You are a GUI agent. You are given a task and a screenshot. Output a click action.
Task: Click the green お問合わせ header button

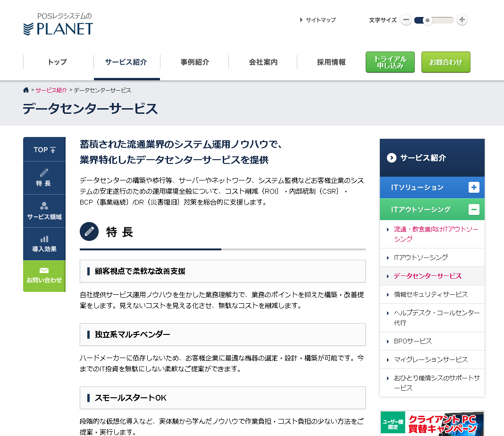[445, 62]
